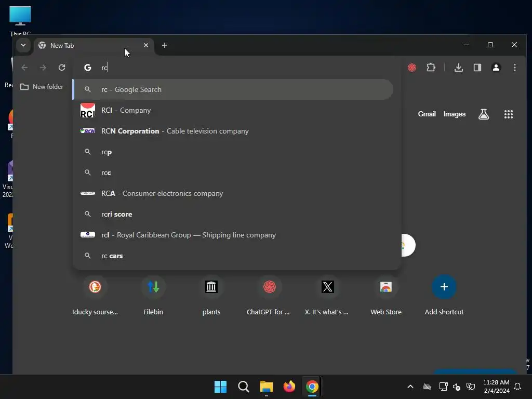Pick the rcc search suggestion
Viewport: 532px width, 399px height.
click(x=233, y=172)
